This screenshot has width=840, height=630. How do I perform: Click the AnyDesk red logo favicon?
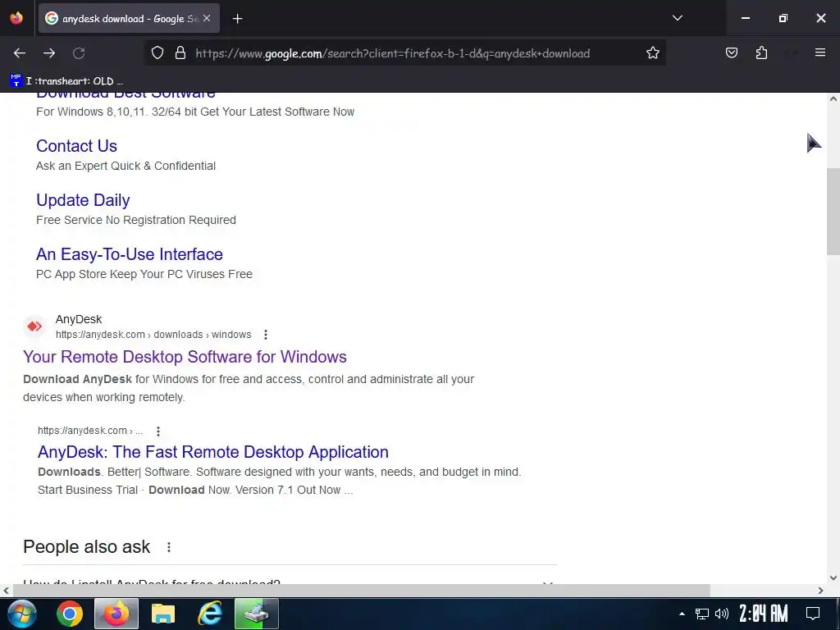[34, 326]
